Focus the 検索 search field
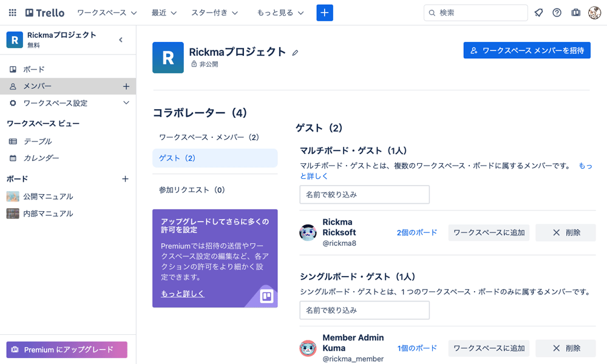Screen dimensions: 607x364 pyautogui.click(x=475, y=13)
